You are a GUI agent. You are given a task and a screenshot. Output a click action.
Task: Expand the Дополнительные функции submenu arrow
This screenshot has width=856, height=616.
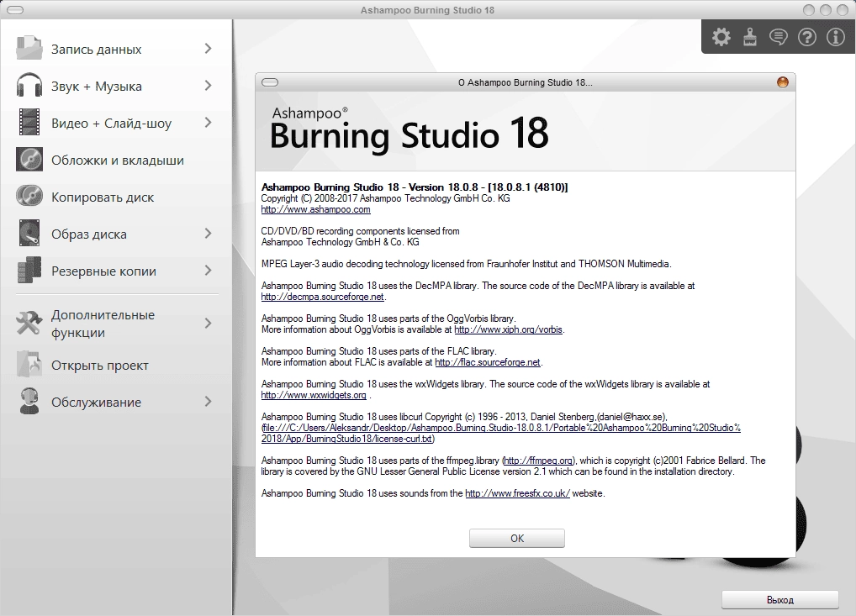click(208, 323)
